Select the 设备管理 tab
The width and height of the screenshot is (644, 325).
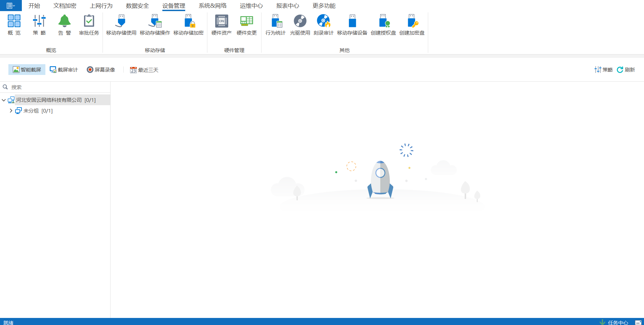pyautogui.click(x=174, y=6)
